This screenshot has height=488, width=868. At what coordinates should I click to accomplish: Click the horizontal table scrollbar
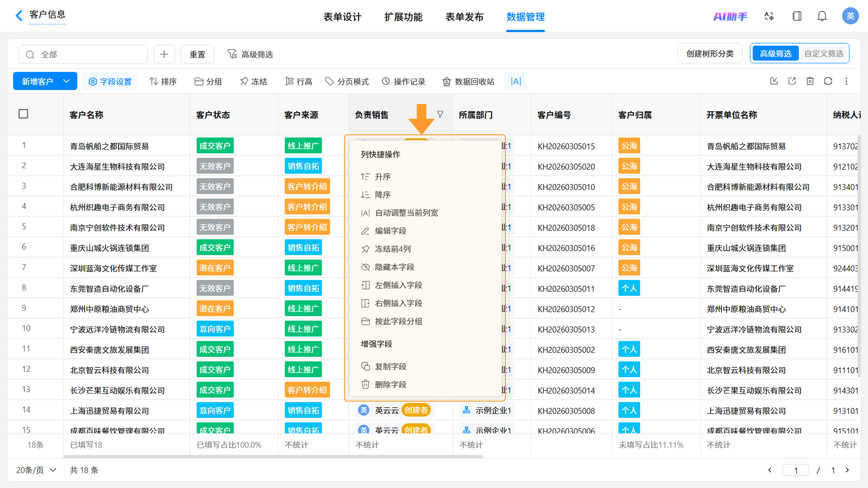pyautogui.click(x=273, y=456)
